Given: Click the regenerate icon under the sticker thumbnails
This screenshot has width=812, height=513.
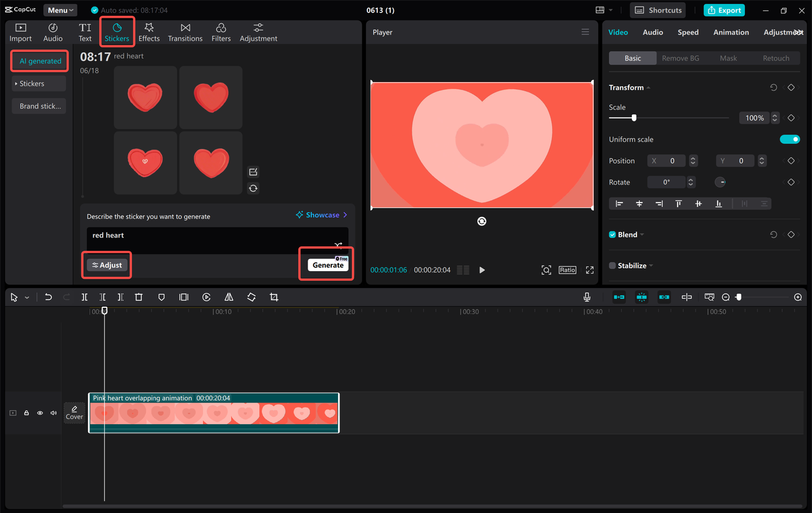Looking at the screenshot, I should tap(253, 188).
